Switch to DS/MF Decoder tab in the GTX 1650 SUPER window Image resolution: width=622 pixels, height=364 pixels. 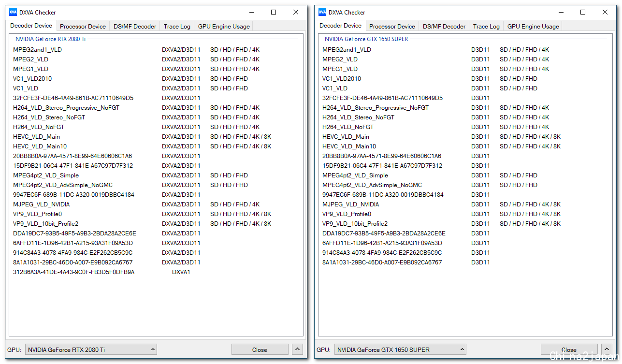(444, 27)
